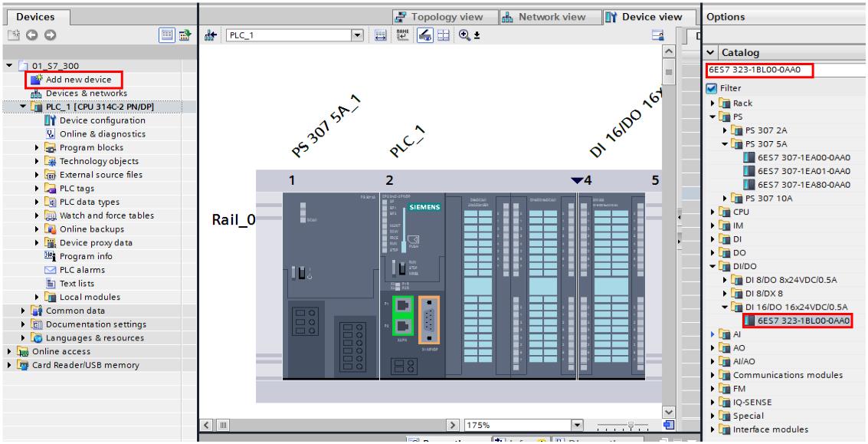
Task: Click Add new device icon in tree
Action: pos(37,79)
